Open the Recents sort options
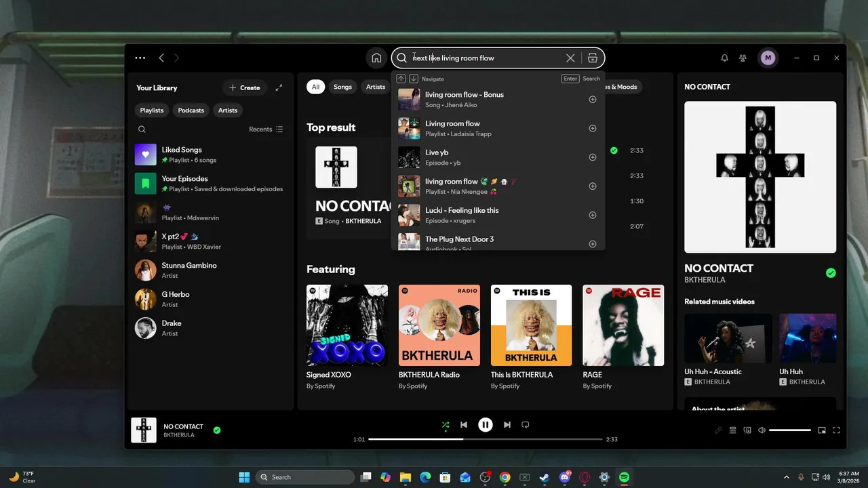Screen dimensions: 868x488 coord(266,129)
